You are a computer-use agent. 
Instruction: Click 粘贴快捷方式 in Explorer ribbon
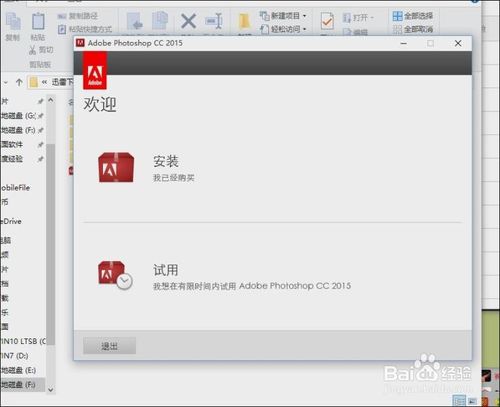(85, 29)
